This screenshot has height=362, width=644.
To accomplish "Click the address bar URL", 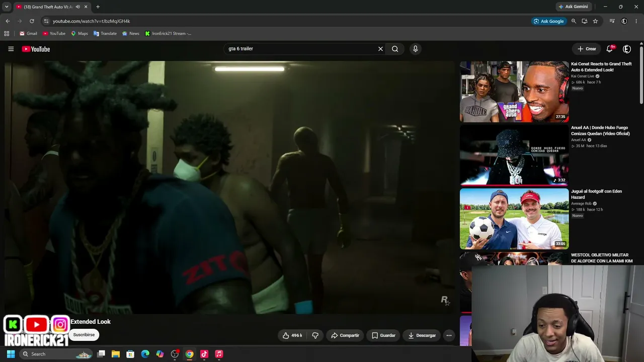I will (x=91, y=21).
